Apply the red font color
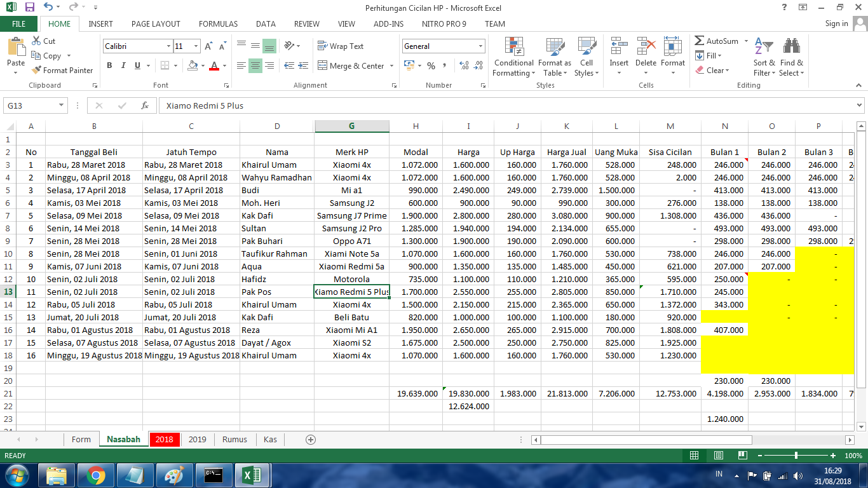 [x=214, y=65]
